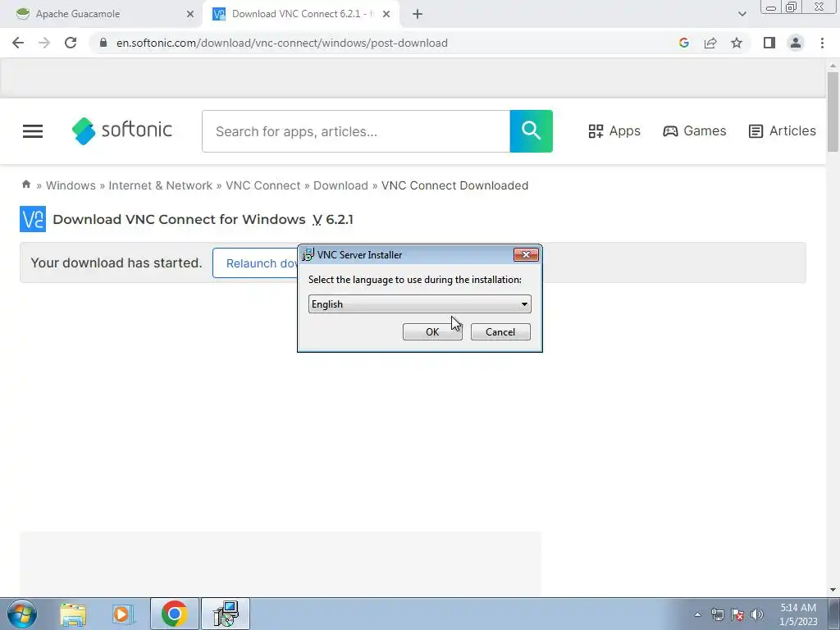The width and height of the screenshot is (840, 630).
Task: Click the volume speaker tray icon
Action: (757, 614)
